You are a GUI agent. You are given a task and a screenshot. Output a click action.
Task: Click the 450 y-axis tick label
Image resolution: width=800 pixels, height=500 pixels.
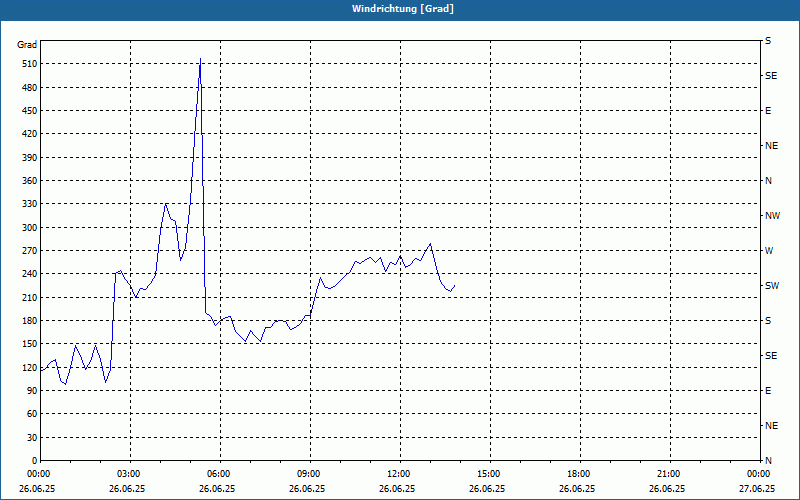30,111
